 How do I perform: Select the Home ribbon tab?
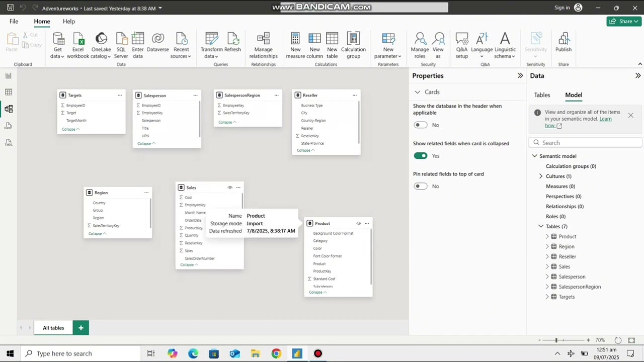(42, 21)
